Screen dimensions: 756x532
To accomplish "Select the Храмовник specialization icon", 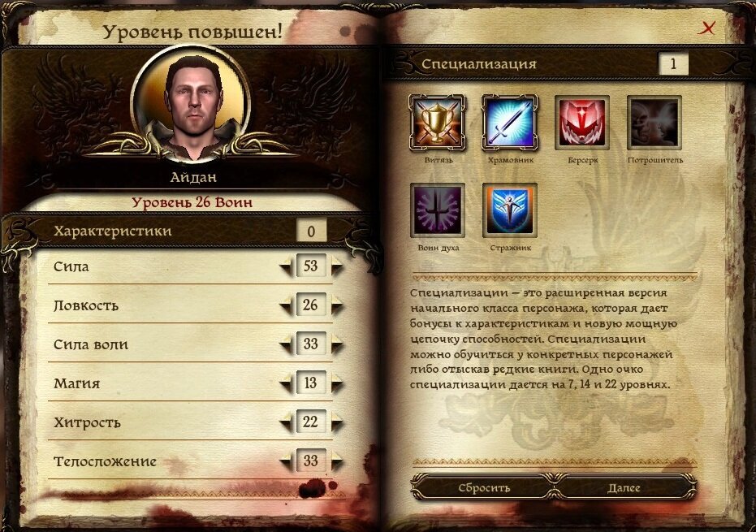I will (x=510, y=123).
